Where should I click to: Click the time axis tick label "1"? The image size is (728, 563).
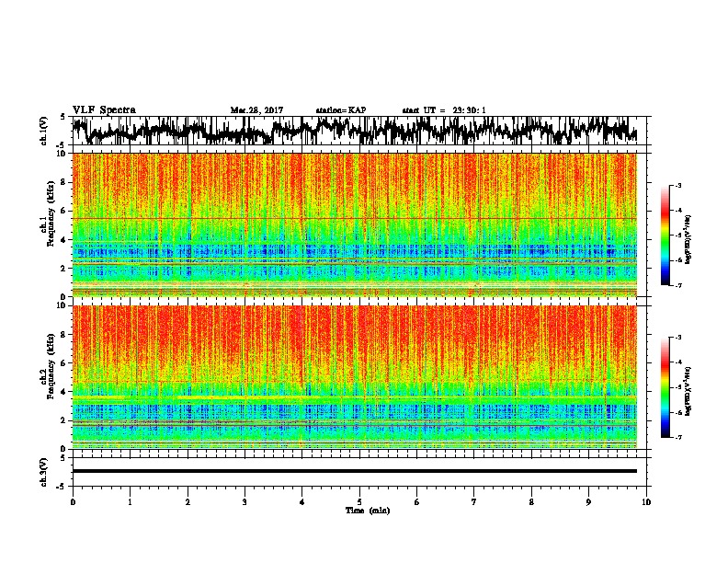[x=130, y=502]
